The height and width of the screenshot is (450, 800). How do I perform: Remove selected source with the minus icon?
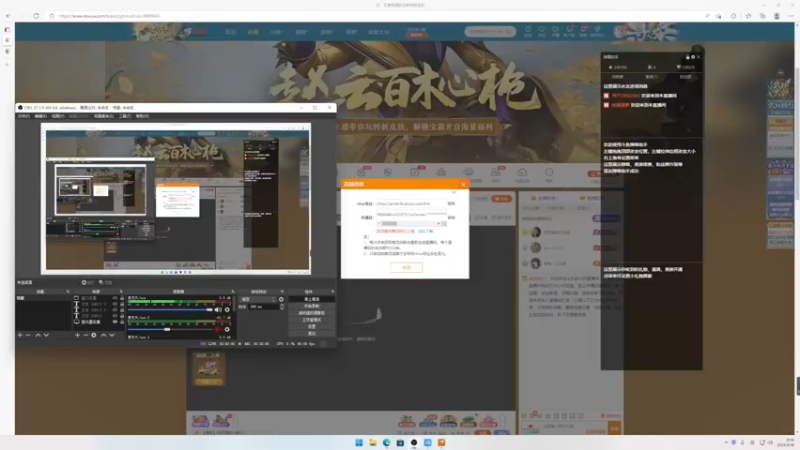coord(85,335)
